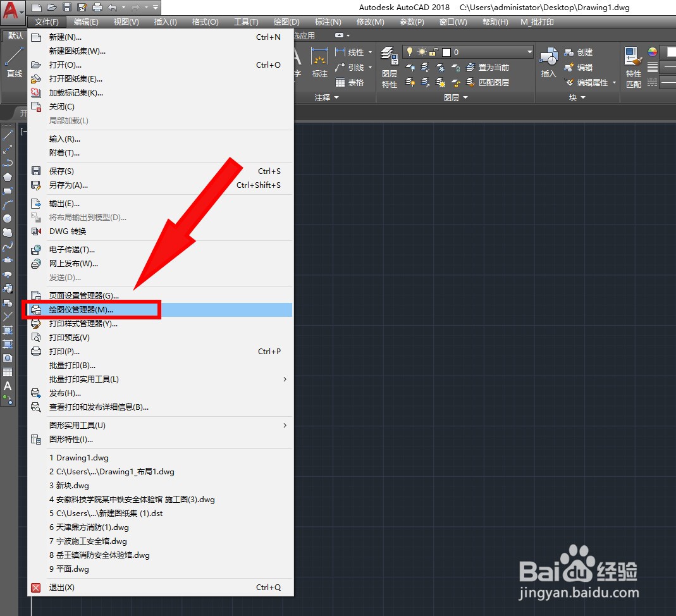
Task: Select the arc tool in left toolbar
Action: pos(8,205)
